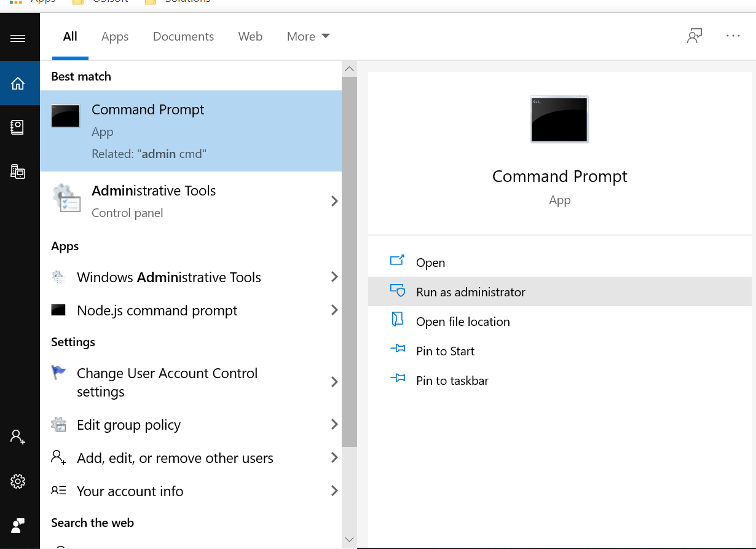Click the devices icon in sidebar
Viewport: 756px width, 549px height.
(18, 172)
